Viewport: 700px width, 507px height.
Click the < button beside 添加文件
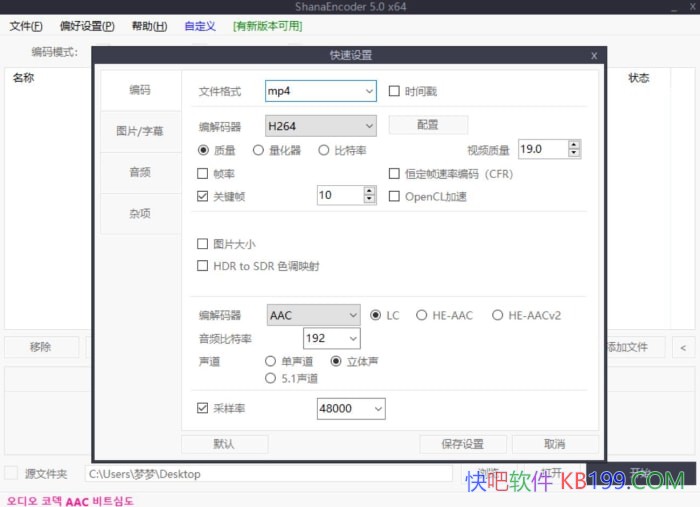pyautogui.click(x=683, y=348)
